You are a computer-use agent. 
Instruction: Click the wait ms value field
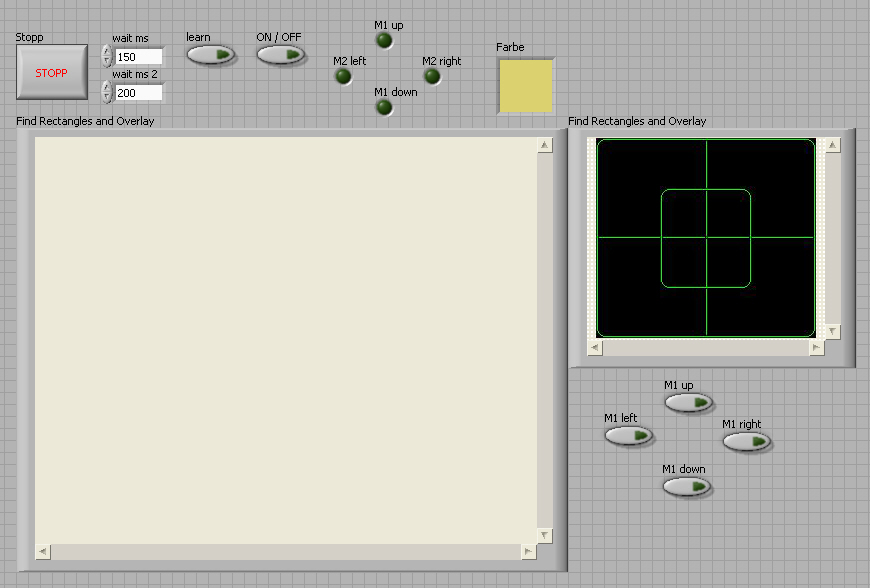(138, 57)
